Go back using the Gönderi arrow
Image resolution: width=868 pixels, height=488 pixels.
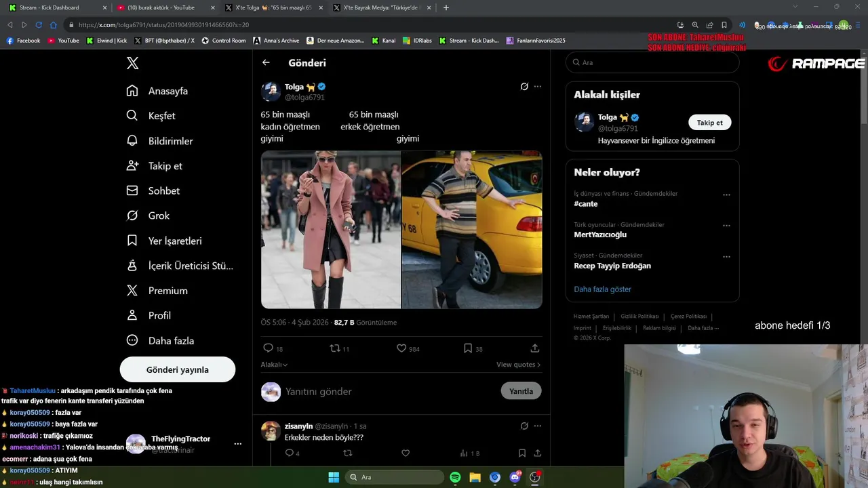(x=266, y=62)
